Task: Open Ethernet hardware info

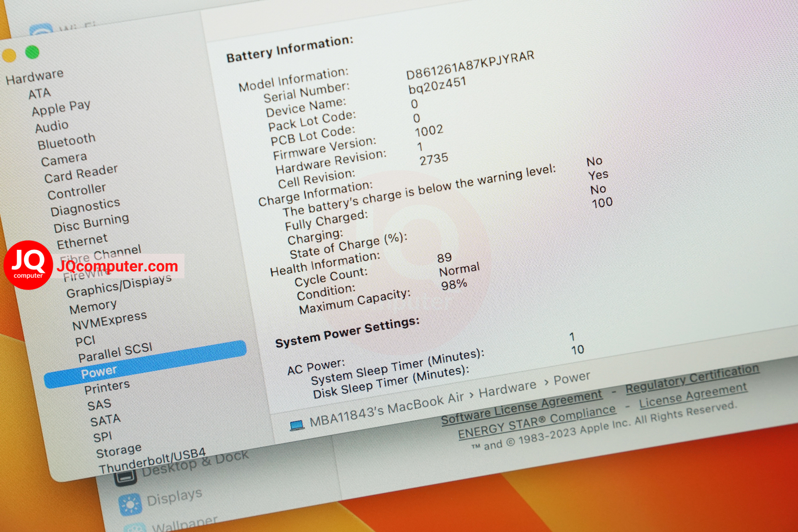Action: point(82,241)
